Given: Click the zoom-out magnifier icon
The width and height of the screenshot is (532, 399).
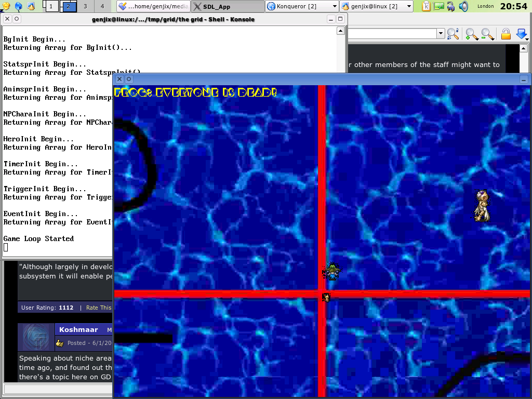Looking at the screenshot, I should coord(487,34).
